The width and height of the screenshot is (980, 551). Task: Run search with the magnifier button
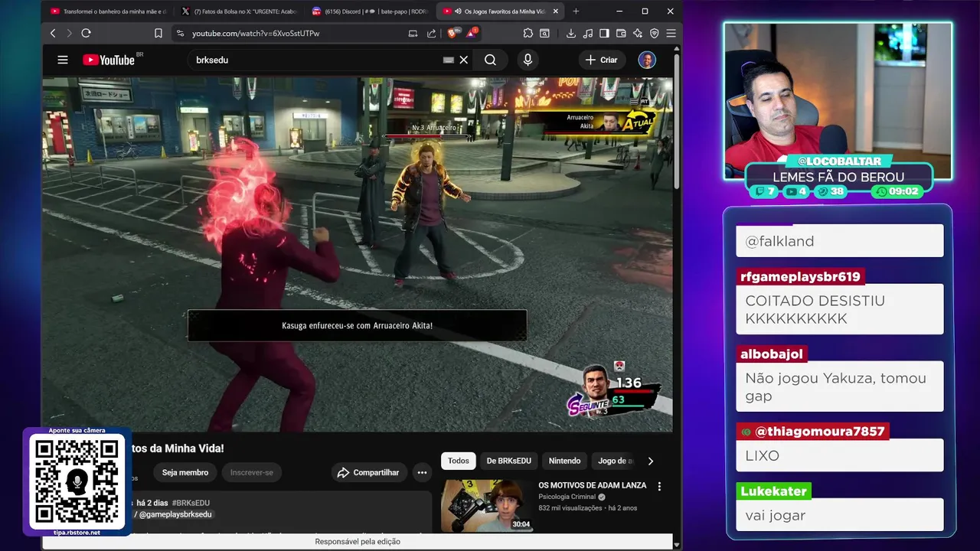click(x=490, y=60)
